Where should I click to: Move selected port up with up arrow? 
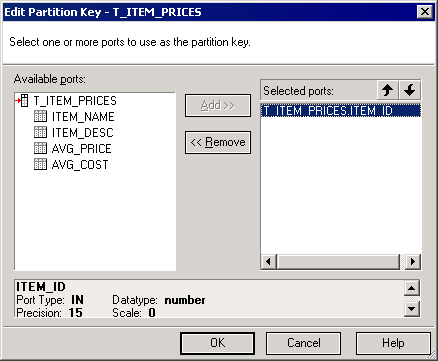(x=387, y=90)
